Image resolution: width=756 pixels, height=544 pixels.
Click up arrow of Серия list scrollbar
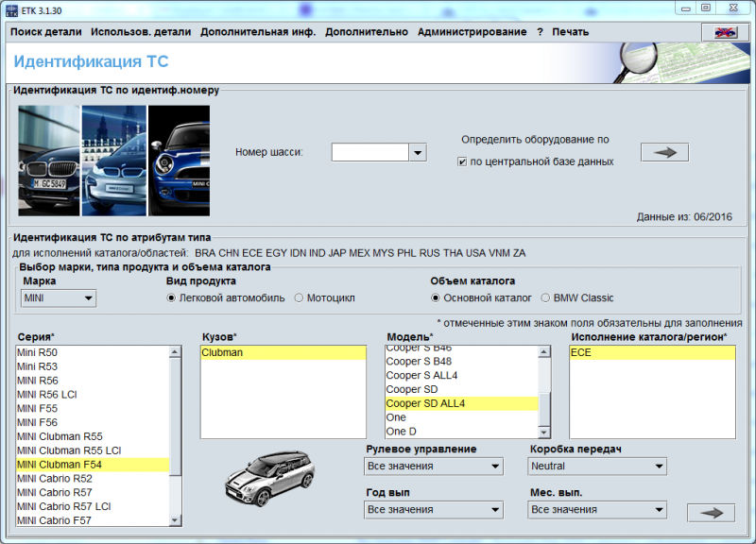[175, 352]
